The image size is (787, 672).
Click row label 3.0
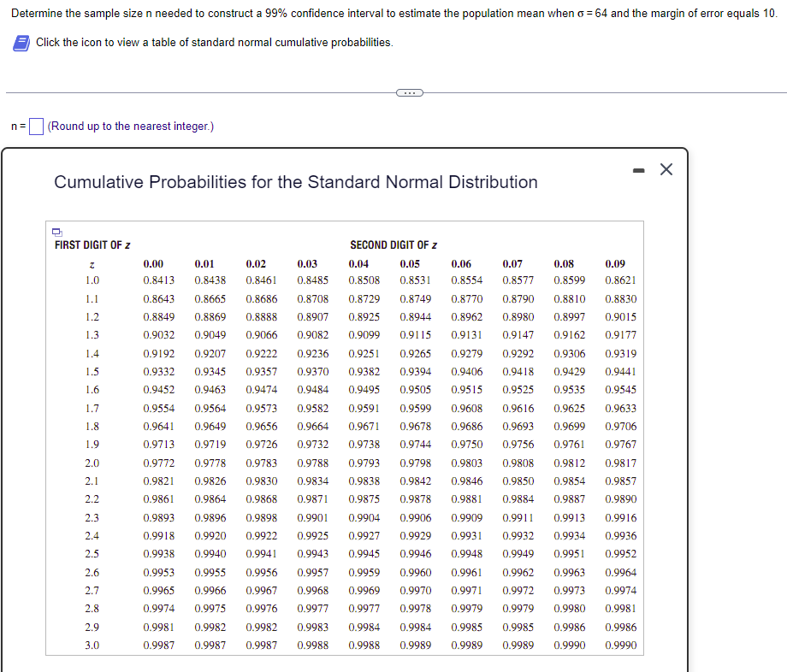click(x=92, y=645)
